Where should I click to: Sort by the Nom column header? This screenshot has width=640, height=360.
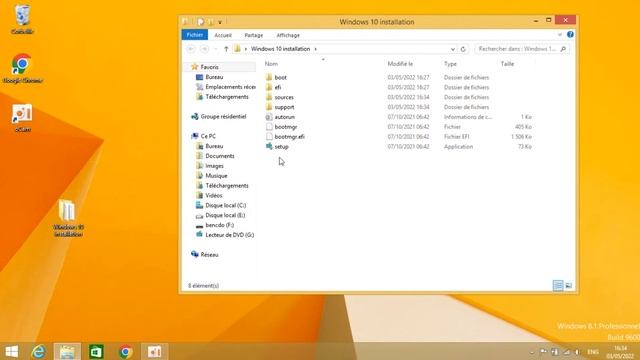pyautogui.click(x=271, y=64)
